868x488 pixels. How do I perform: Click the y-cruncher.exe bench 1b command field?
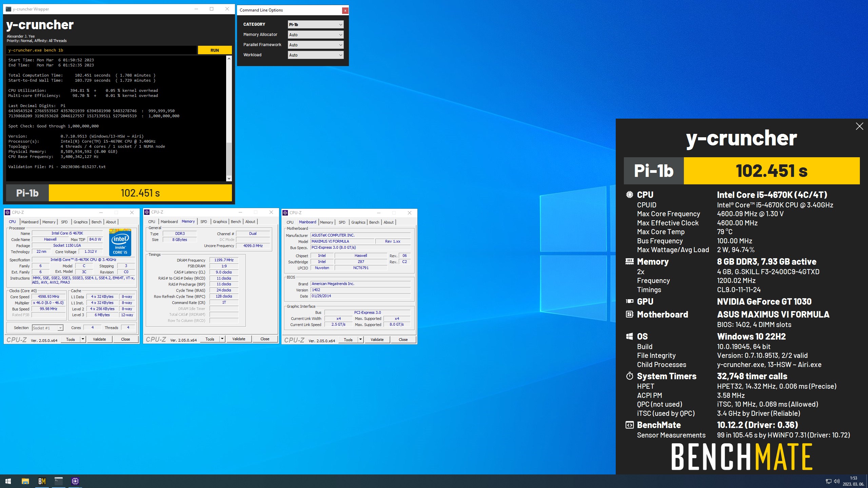pos(101,50)
